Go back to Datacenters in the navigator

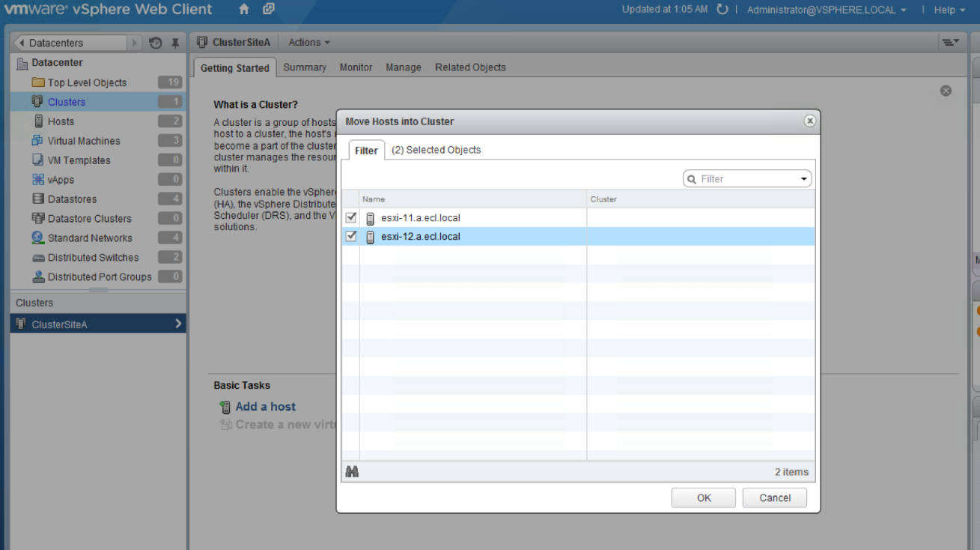pyautogui.click(x=70, y=43)
